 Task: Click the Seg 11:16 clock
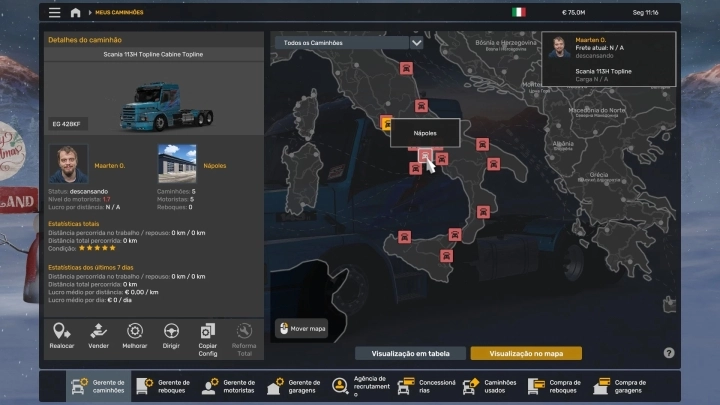pos(645,12)
